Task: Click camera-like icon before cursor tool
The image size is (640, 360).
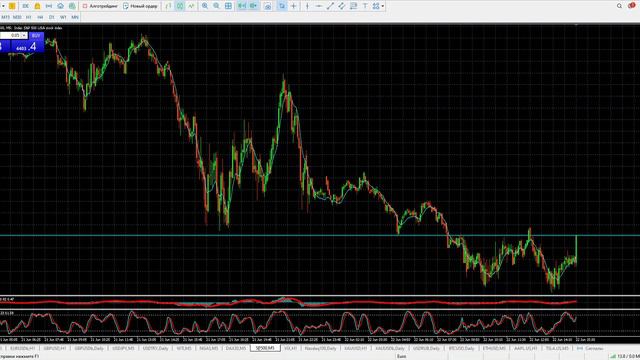Action: [268, 7]
